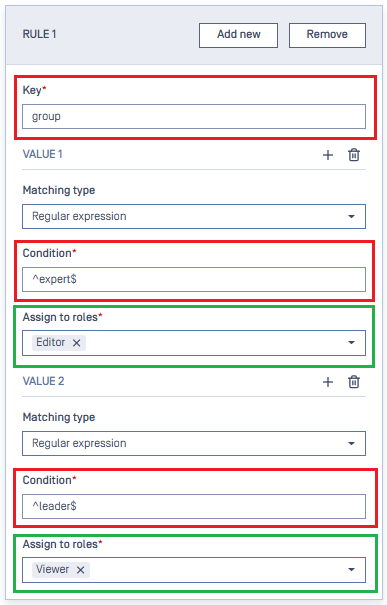
Task: Open Value 2 Matching type dropdown
Action: click(194, 443)
